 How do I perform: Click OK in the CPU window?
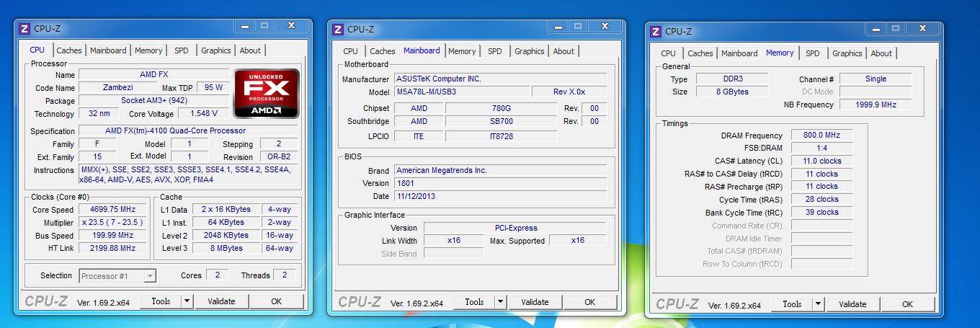coord(277,301)
